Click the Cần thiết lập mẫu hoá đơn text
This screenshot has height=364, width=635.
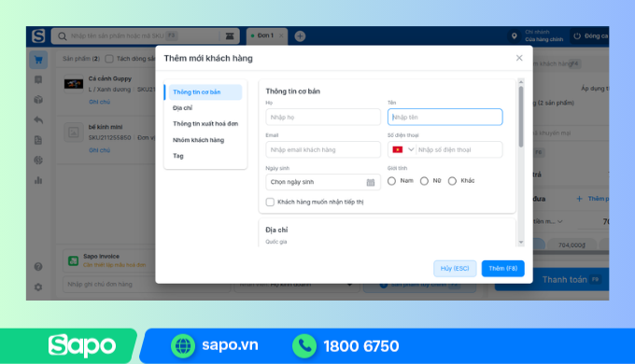pyautogui.click(x=114, y=265)
